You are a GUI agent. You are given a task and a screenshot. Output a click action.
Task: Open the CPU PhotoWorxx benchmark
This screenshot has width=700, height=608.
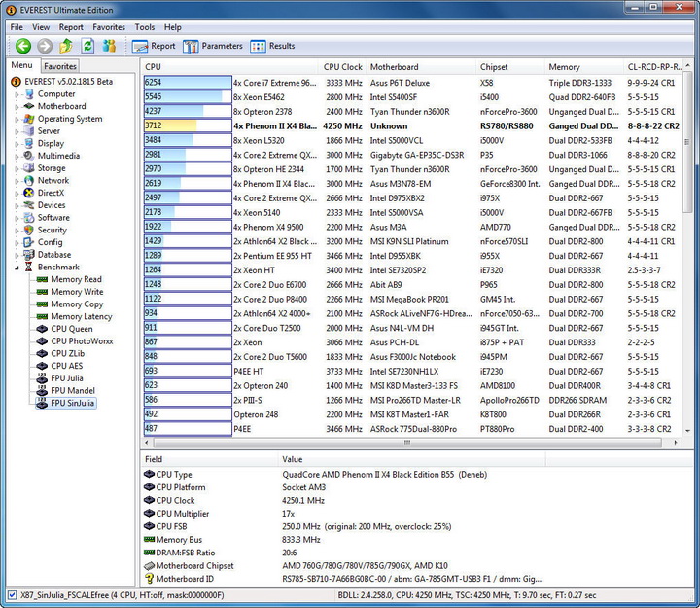[82, 341]
